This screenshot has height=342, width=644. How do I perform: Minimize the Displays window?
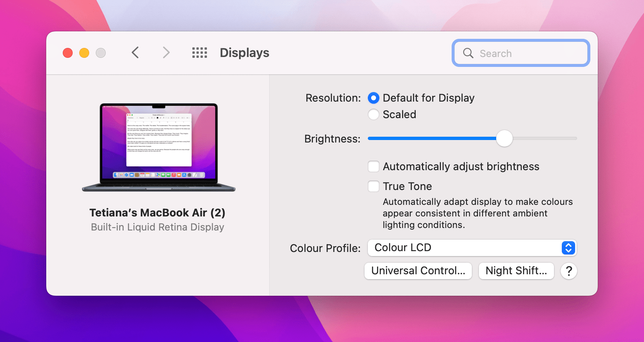[x=84, y=53]
